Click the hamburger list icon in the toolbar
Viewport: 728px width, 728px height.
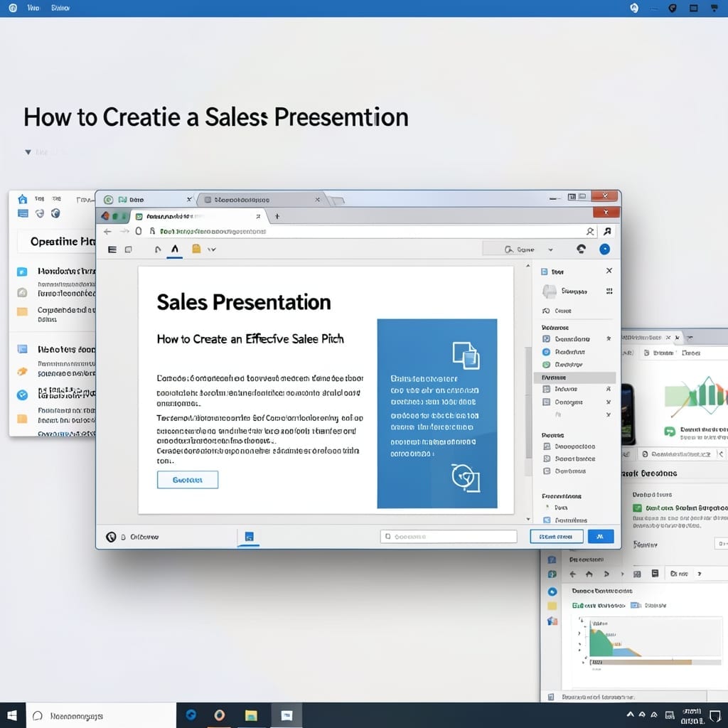(x=112, y=250)
